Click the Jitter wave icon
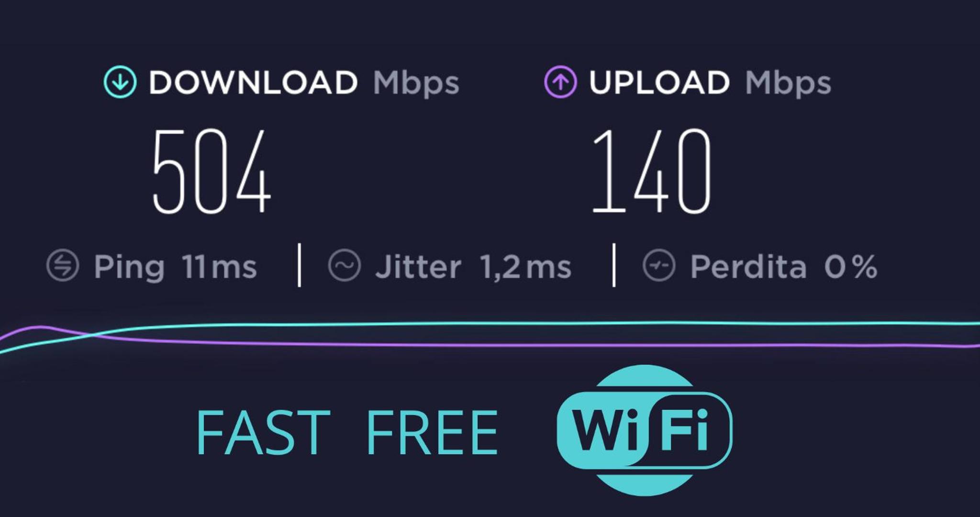 point(345,265)
